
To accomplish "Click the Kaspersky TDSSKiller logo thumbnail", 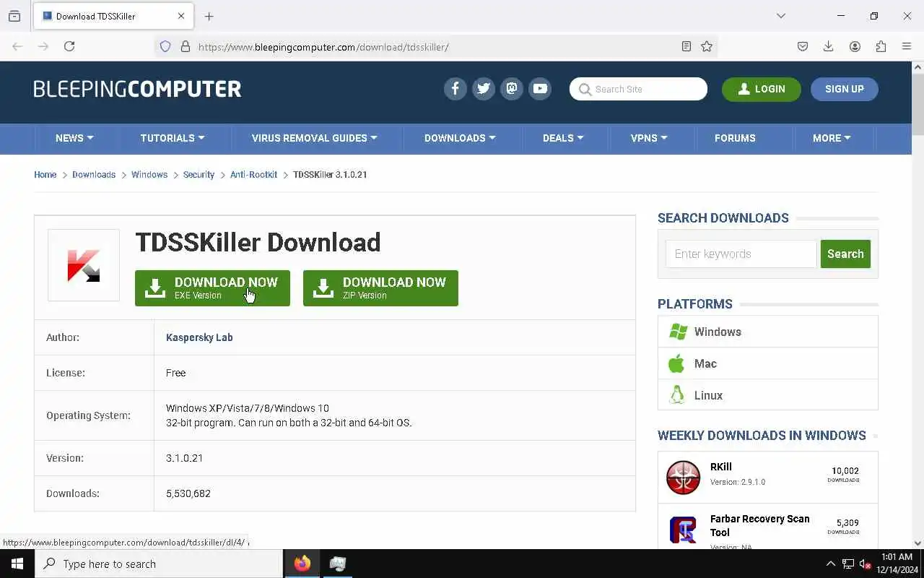I will pyautogui.click(x=84, y=265).
